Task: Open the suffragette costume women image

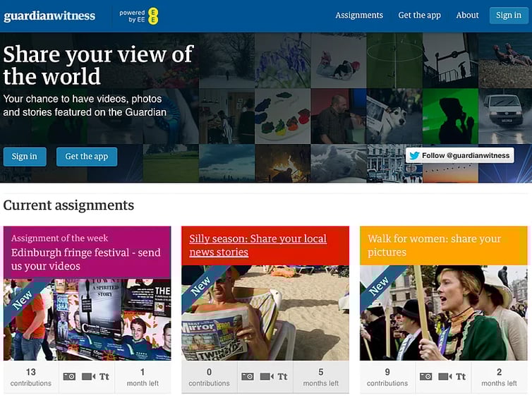Action: 443,313
